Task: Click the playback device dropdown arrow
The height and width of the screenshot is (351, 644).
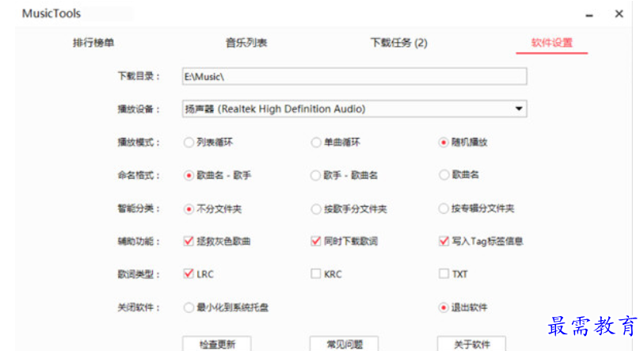Action: pos(519,109)
